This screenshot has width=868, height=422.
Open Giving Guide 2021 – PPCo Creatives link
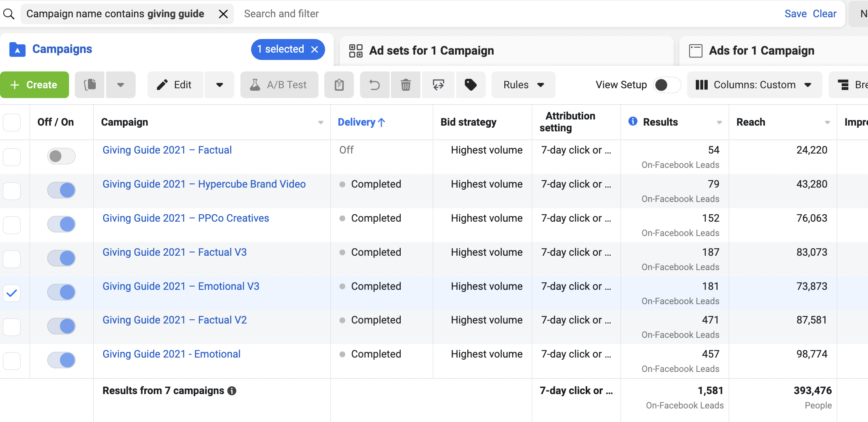coord(186,218)
